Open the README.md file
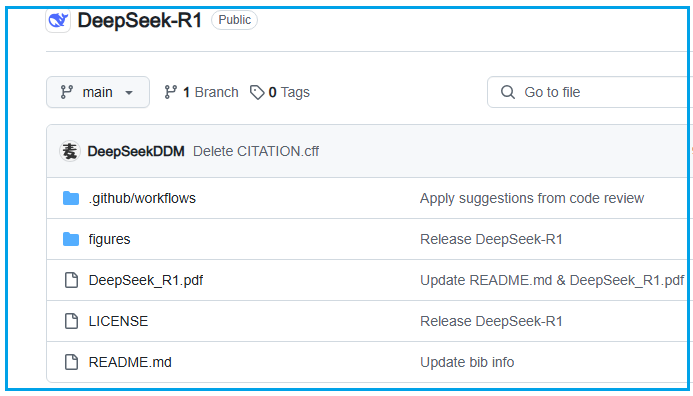The width and height of the screenshot is (693, 396). (x=130, y=362)
